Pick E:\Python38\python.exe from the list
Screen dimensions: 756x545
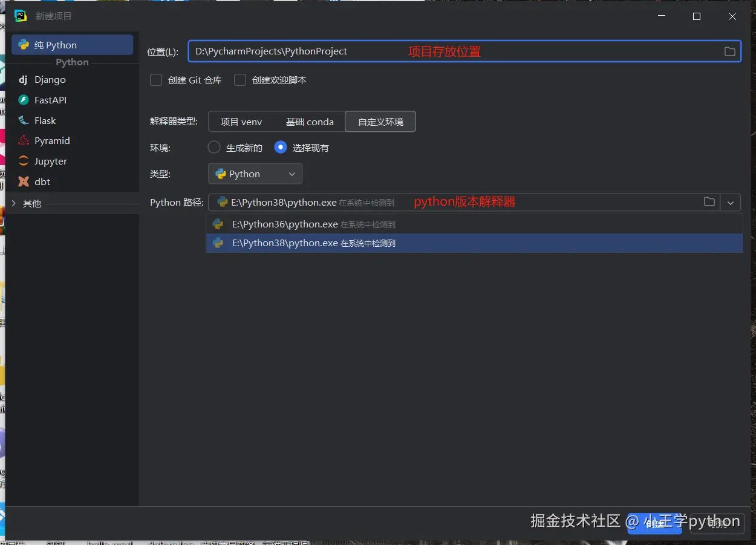point(474,243)
